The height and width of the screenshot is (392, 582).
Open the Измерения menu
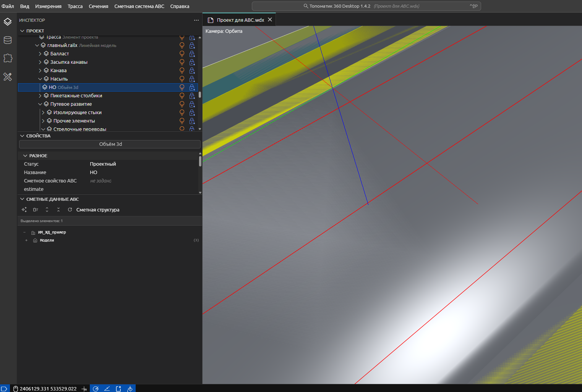48,6
